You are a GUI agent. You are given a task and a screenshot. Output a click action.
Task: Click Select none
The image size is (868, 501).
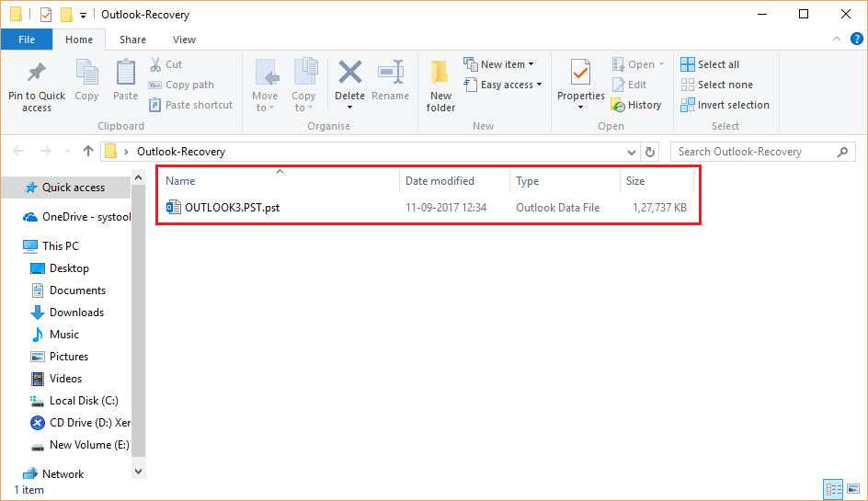pyautogui.click(x=717, y=85)
